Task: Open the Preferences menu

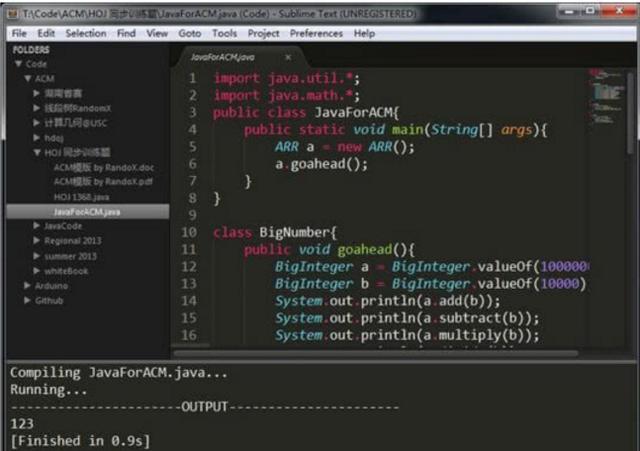Action: click(316, 33)
